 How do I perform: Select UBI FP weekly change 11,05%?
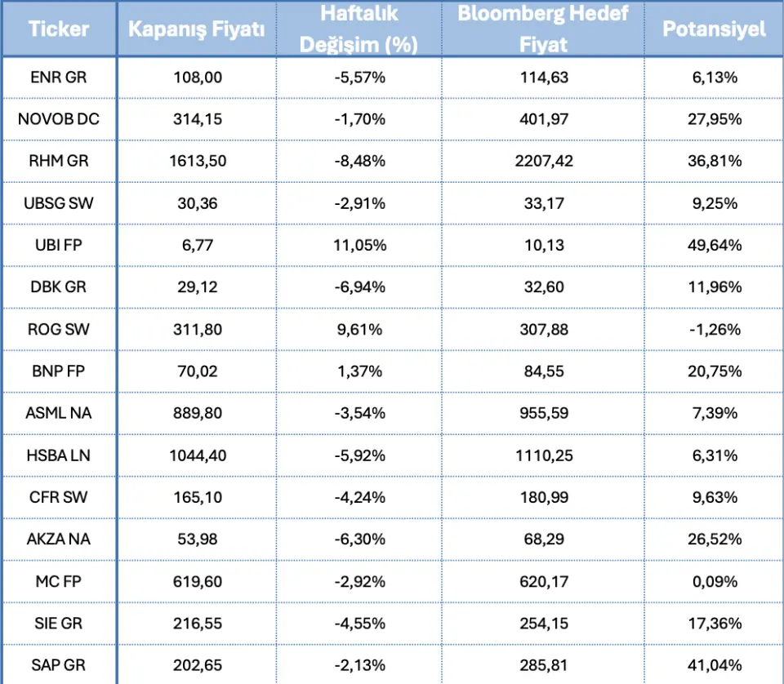click(x=359, y=245)
